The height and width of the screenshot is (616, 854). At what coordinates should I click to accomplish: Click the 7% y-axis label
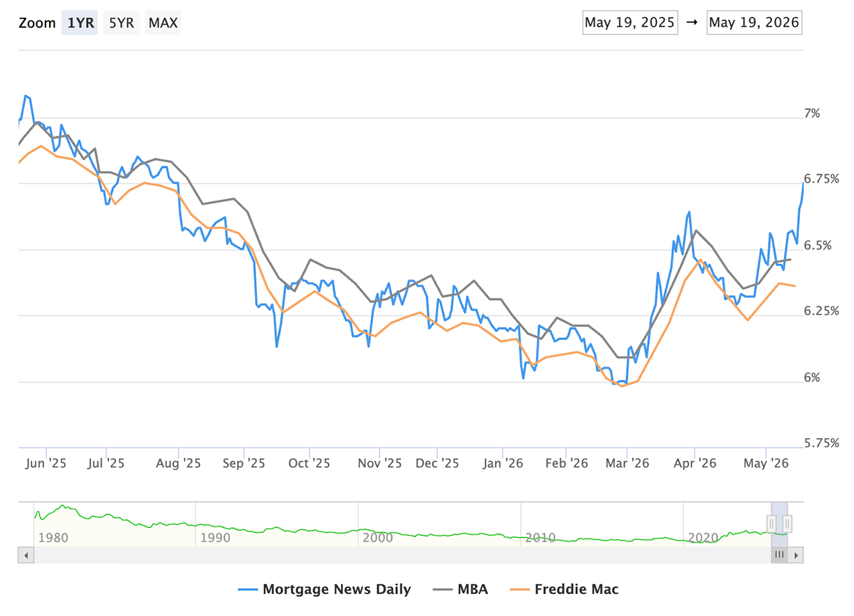point(813,114)
